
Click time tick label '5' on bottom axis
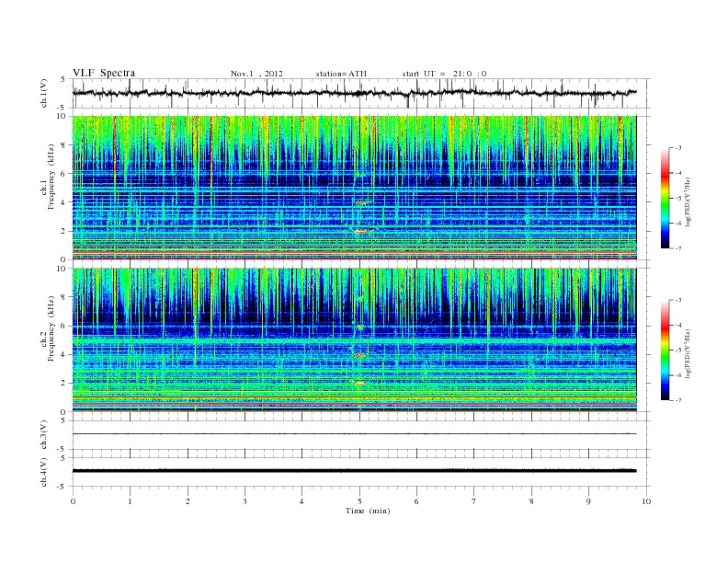point(359,501)
